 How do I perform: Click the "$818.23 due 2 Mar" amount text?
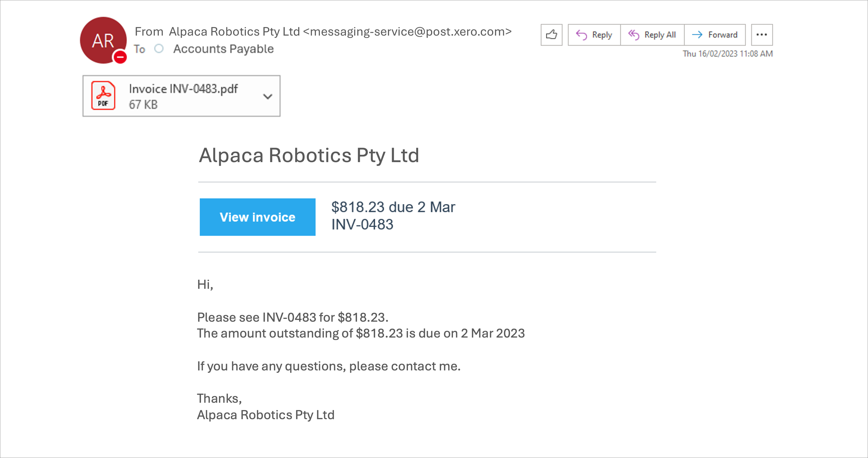click(393, 207)
